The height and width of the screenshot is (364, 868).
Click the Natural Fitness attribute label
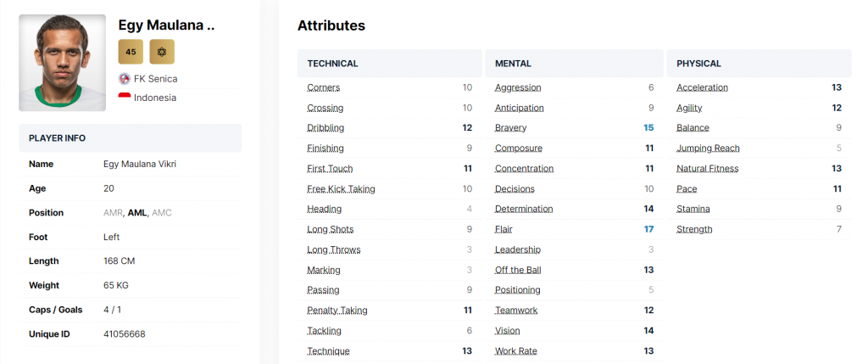pos(707,169)
